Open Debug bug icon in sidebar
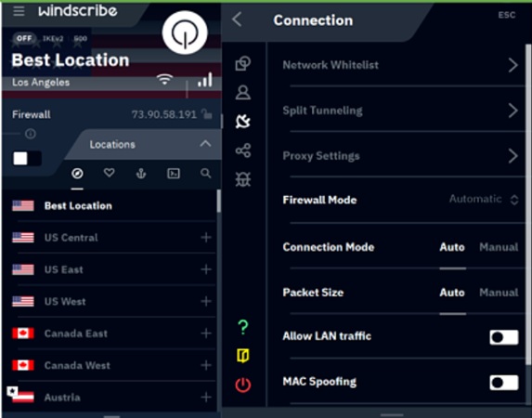Screen dimensions: 532x418 click(243, 179)
